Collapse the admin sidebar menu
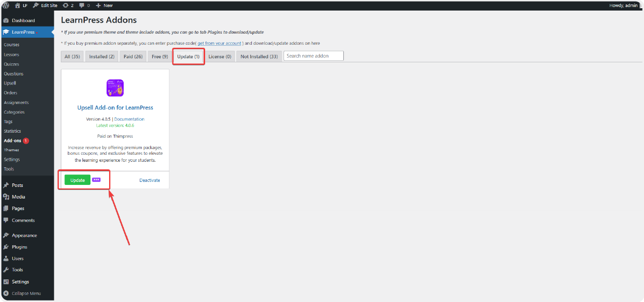This screenshot has width=644, height=302. (27, 293)
